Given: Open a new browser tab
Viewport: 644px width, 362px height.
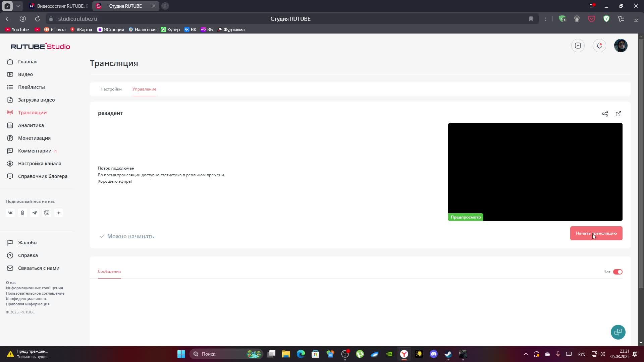Looking at the screenshot, I should point(165,6).
